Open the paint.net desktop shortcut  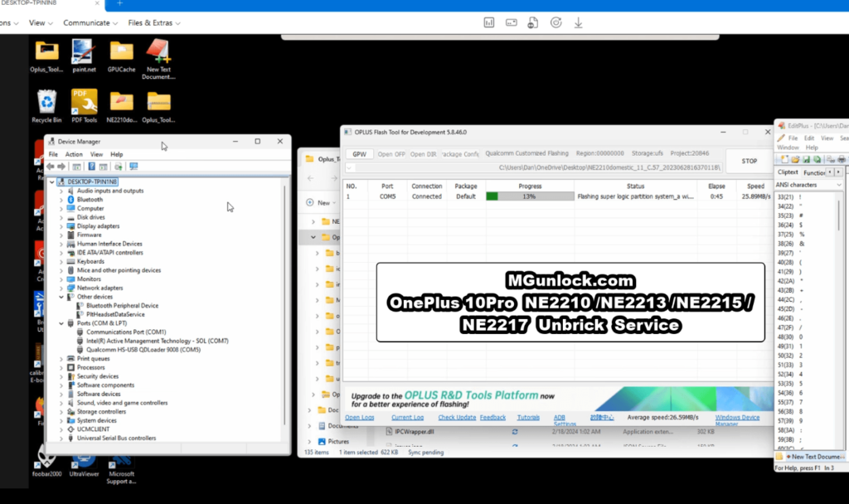[x=84, y=56]
